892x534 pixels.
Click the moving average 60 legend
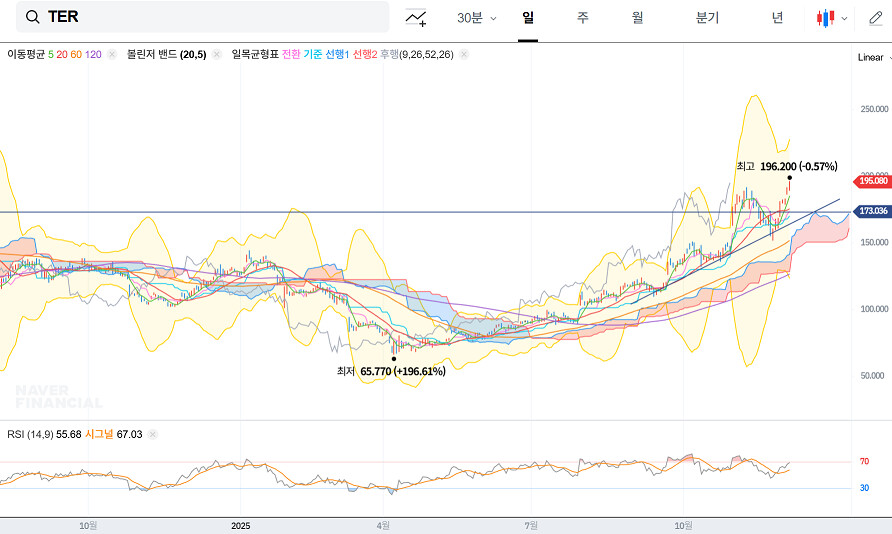(76, 55)
